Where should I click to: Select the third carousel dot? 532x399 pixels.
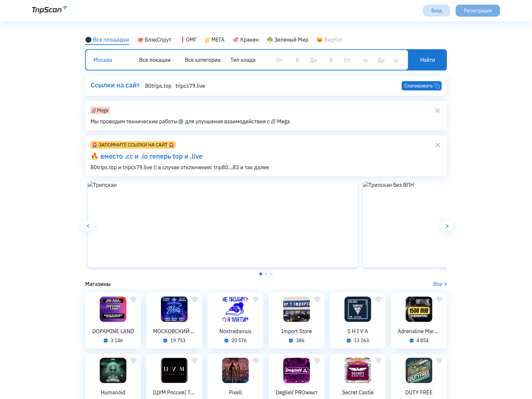pyautogui.click(x=271, y=274)
